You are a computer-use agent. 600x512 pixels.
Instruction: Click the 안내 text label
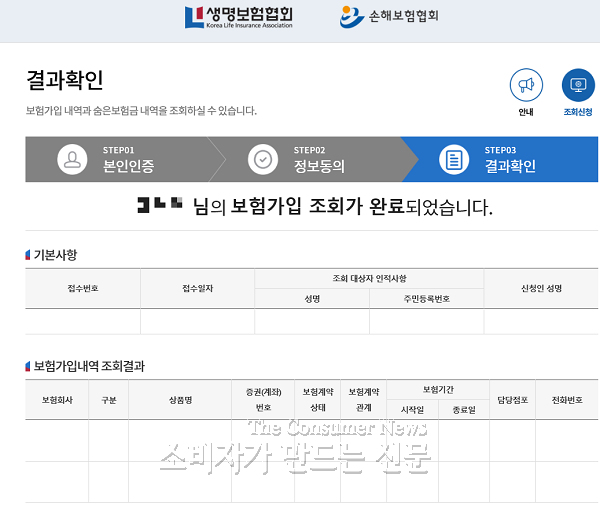point(526,112)
